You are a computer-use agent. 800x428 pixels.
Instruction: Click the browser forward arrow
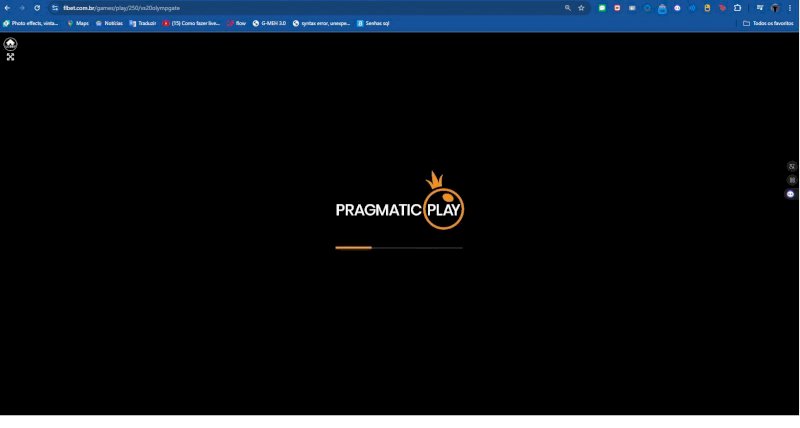22,8
